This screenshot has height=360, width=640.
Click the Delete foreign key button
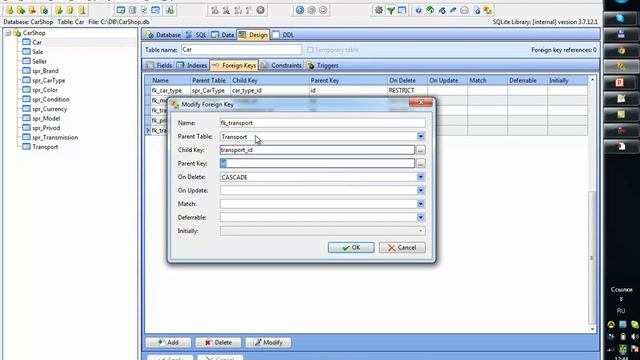click(218, 342)
